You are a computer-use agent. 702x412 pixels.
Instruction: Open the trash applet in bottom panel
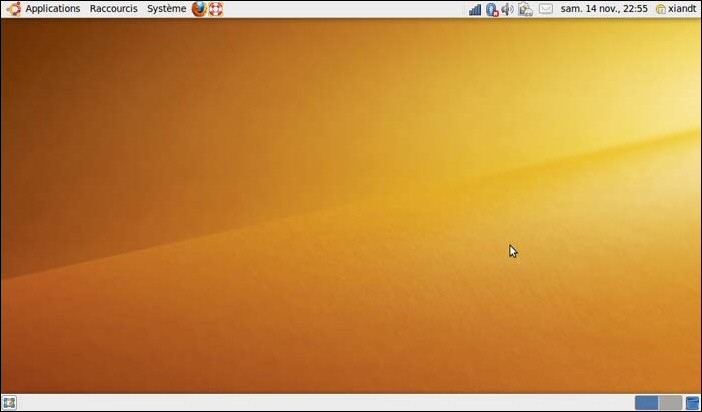693,403
